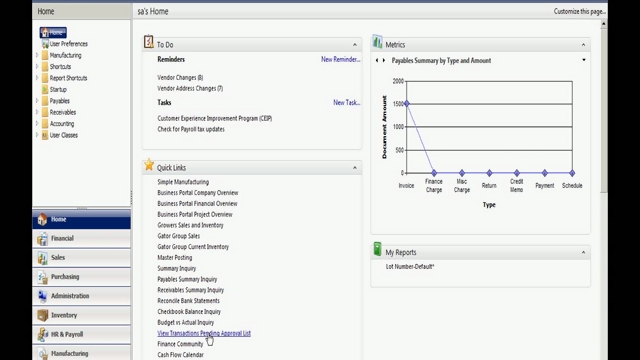Viewport: 640px width, 360px height.
Task: Click the Accounting folder icon
Action: click(x=45, y=124)
